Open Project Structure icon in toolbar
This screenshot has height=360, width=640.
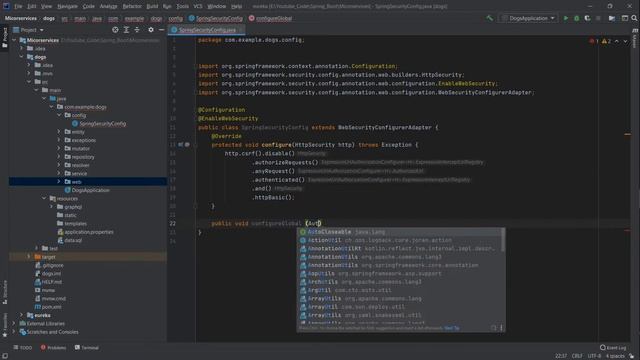611,18
